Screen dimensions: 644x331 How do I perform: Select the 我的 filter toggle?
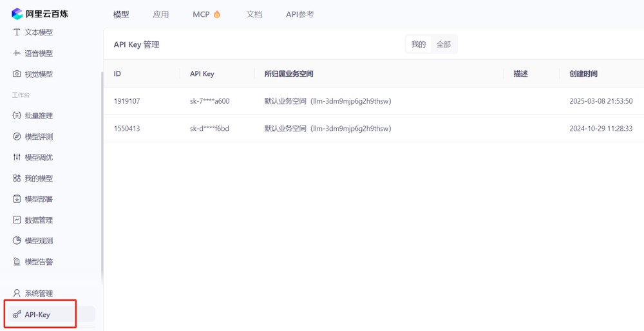[419, 44]
